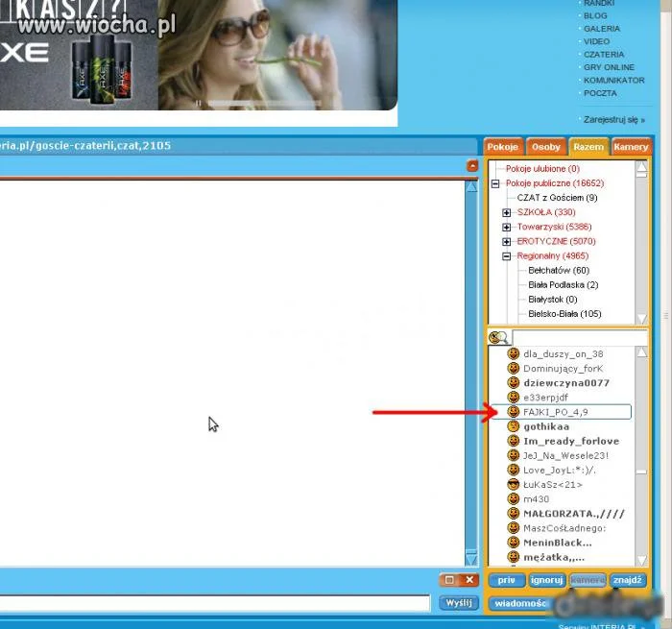Enter the Białystok (0) room

552,300
